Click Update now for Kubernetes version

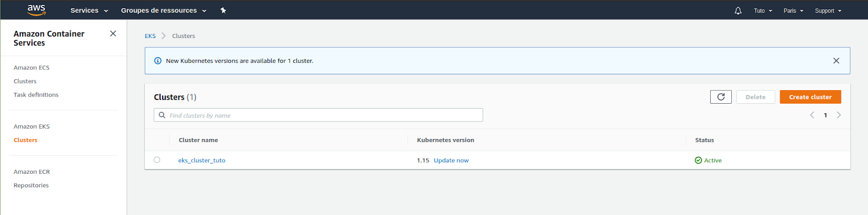pos(451,161)
